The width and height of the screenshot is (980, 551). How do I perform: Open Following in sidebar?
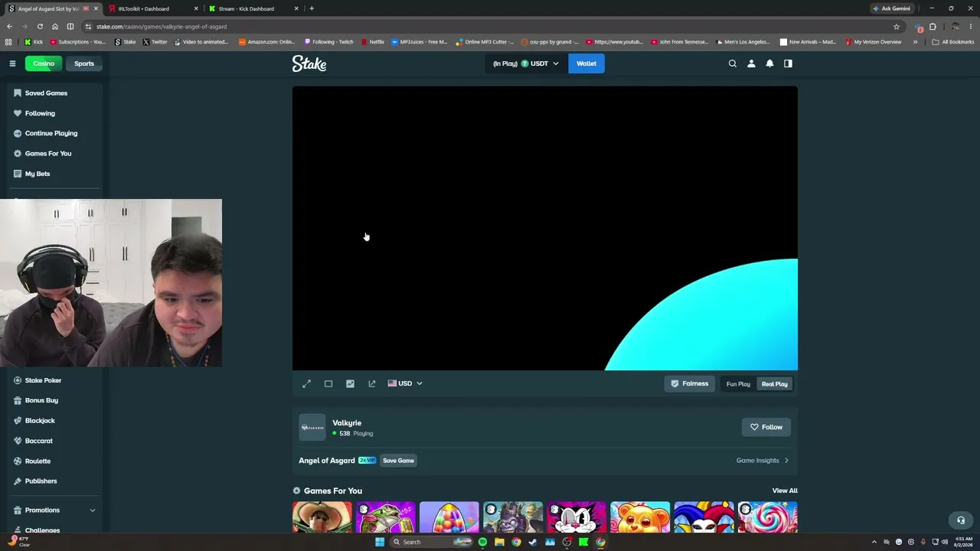click(40, 113)
